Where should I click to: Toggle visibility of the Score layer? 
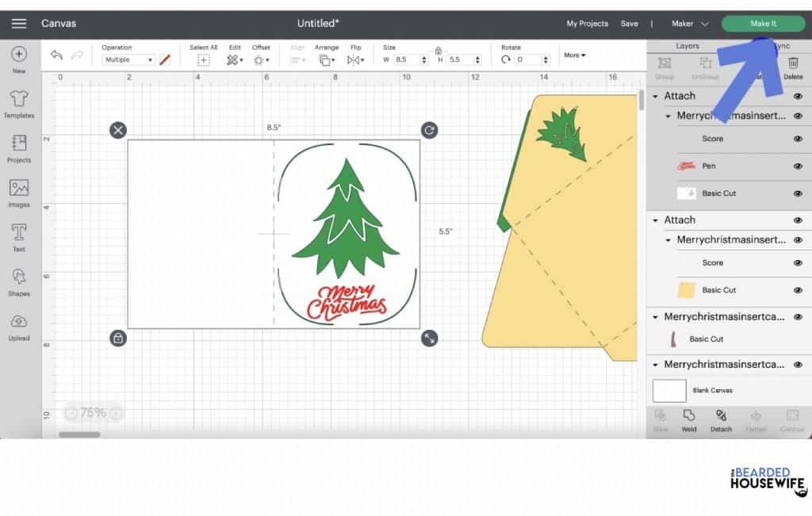[798, 139]
